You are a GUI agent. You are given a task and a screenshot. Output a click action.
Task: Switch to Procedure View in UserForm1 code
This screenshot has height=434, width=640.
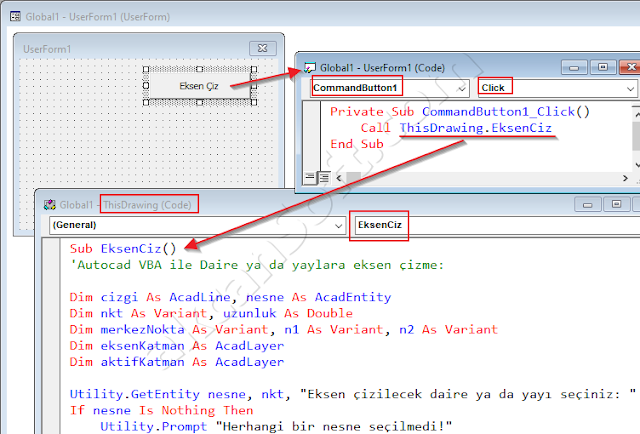click(x=310, y=178)
